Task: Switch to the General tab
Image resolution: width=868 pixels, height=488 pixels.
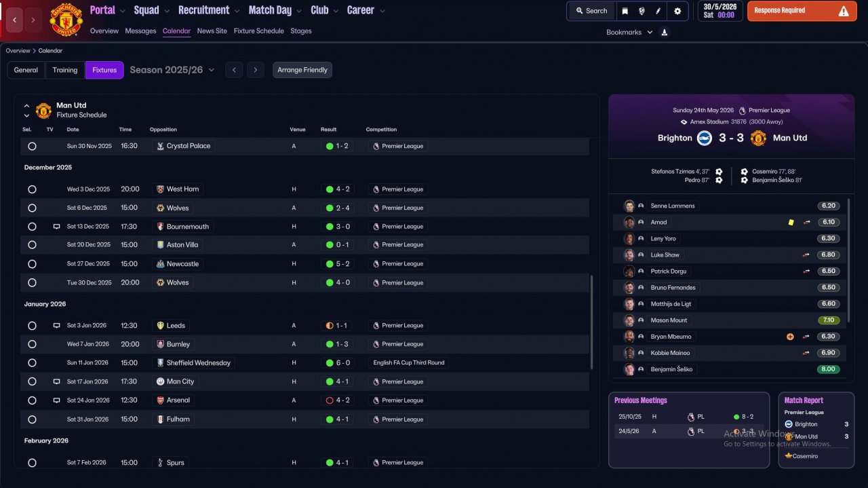Action: (x=26, y=70)
